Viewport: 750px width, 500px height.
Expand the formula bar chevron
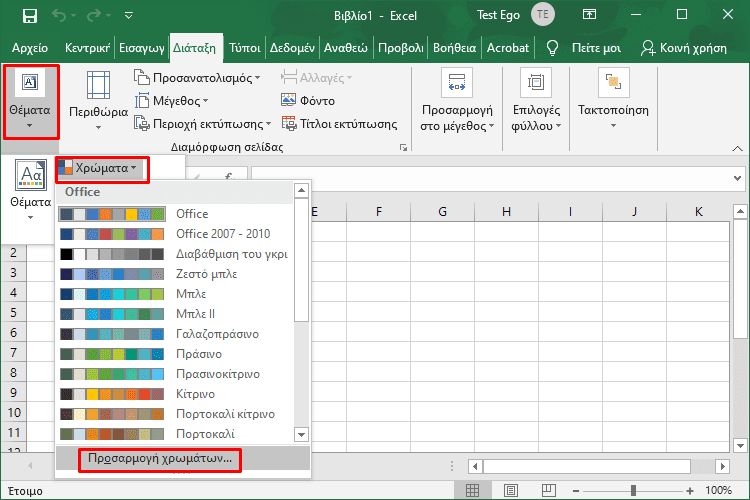point(737,178)
